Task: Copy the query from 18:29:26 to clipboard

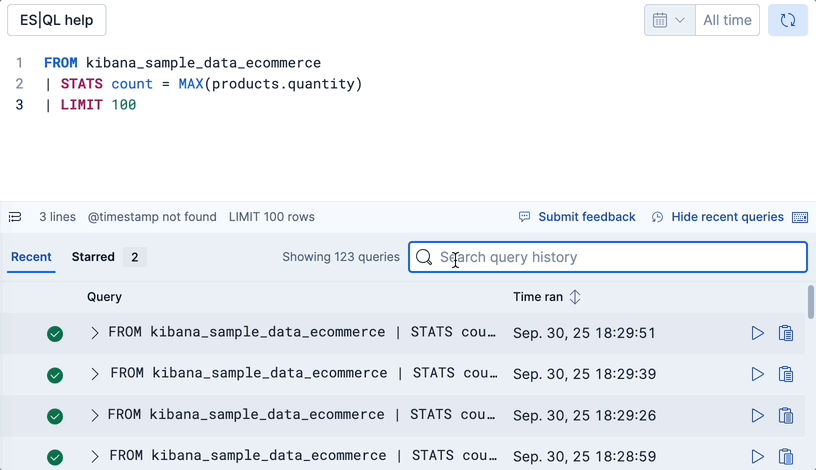Action: tap(786, 415)
